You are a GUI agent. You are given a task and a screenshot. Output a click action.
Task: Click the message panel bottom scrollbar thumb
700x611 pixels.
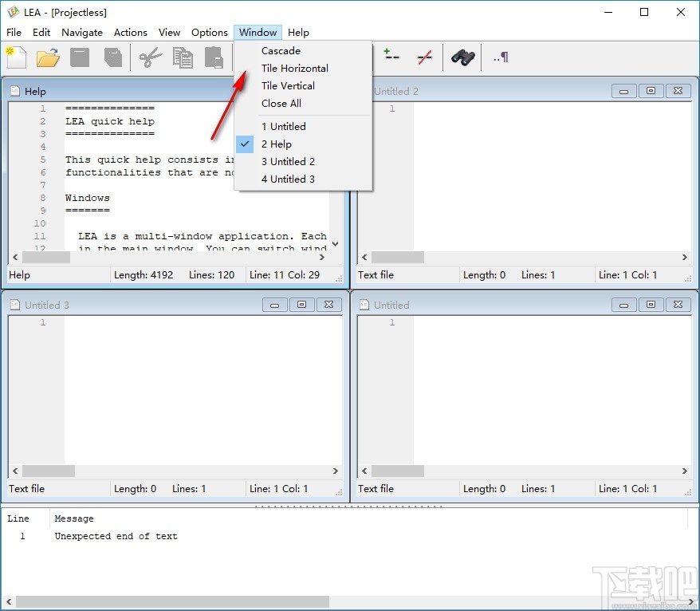click(172, 601)
